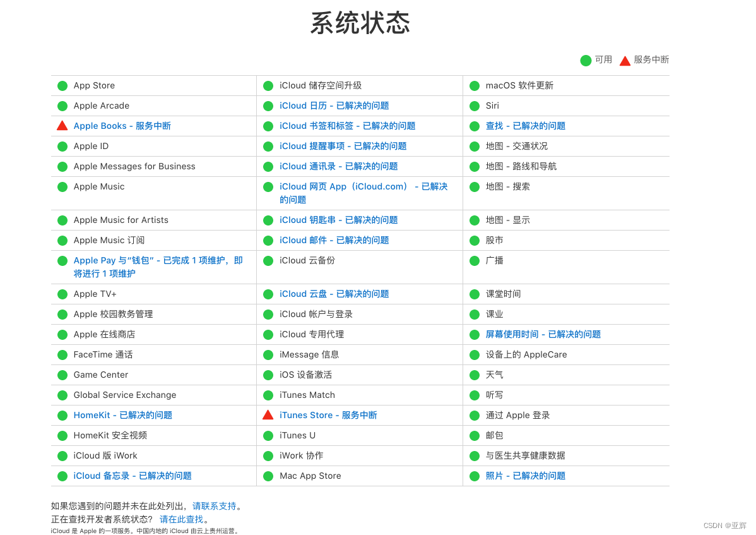Select the 与医生共享健康数据 entry
Screen dimensions: 756x535
pyautogui.click(x=526, y=456)
